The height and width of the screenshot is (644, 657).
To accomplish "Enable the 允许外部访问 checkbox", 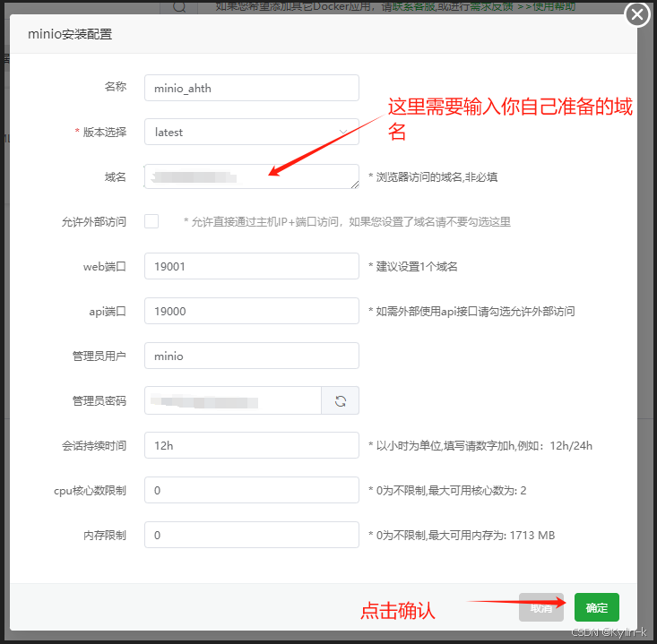I will pos(151,221).
